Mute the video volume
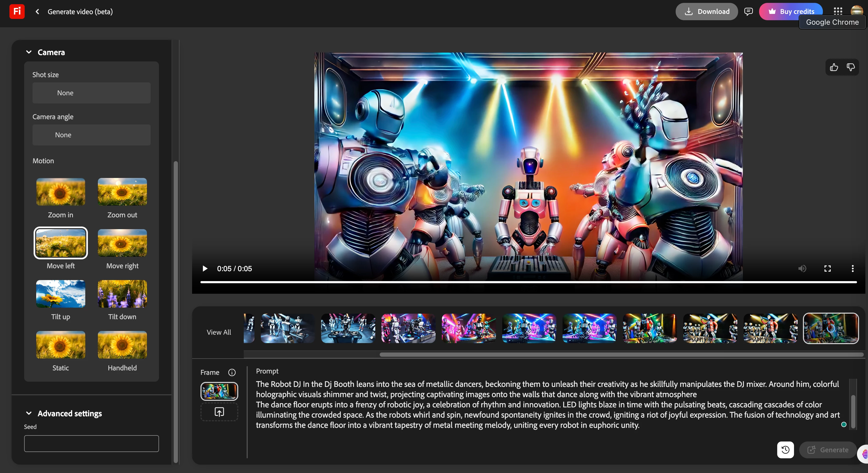Image resolution: width=868 pixels, height=473 pixels. point(802,268)
